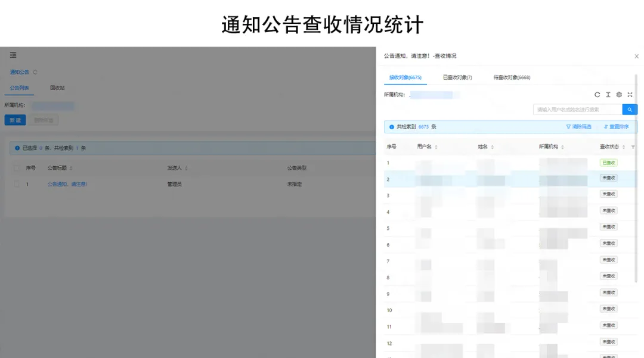Click the blue magnifier search button
644x358 pixels.
tap(630, 110)
